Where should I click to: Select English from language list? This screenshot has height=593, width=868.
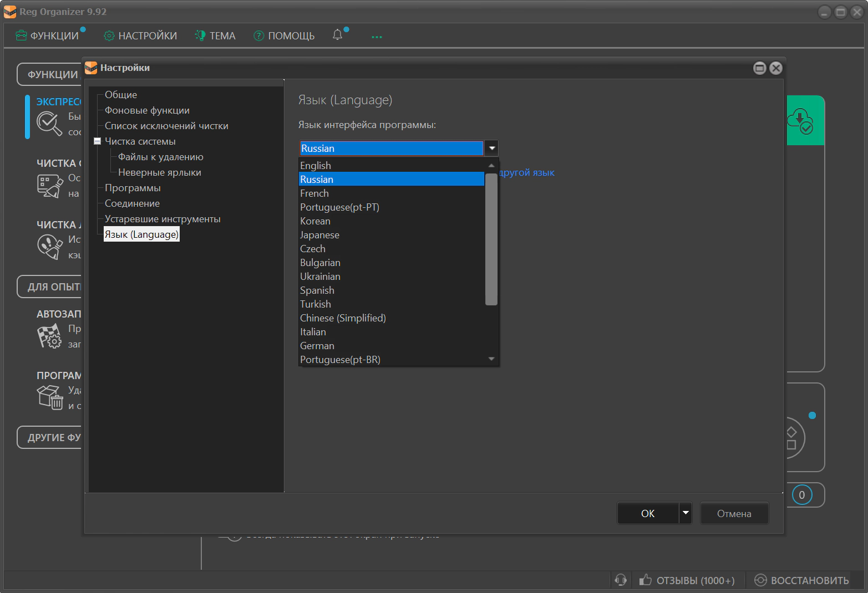[x=316, y=166]
